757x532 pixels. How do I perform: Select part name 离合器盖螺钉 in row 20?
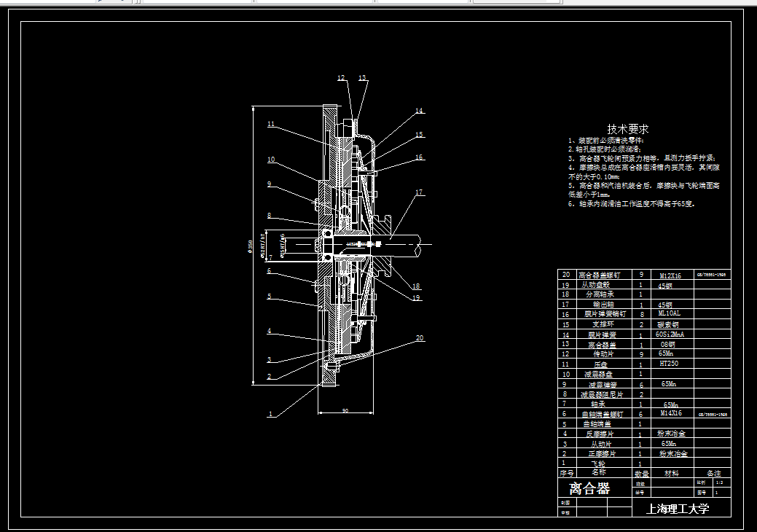599,275
